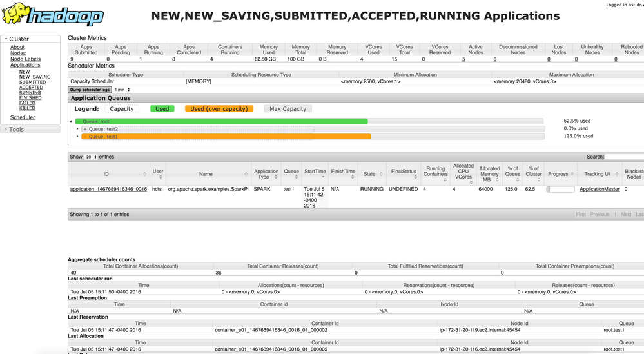Image resolution: width=644 pixels, height=354 pixels.
Task: Sort table by StartTime column
Action: pyautogui.click(x=315, y=174)
